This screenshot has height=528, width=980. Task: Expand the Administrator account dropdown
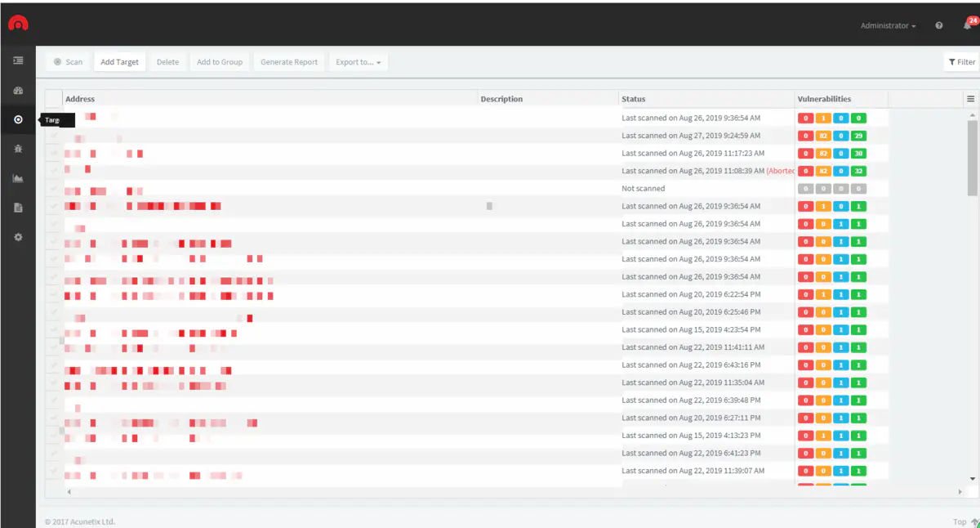tap(888, 25)
